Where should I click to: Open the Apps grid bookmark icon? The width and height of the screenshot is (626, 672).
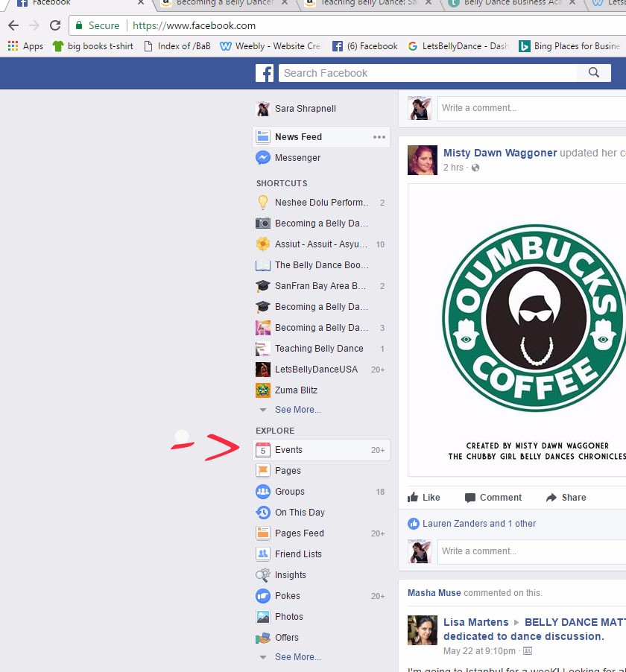coord(13,46)
